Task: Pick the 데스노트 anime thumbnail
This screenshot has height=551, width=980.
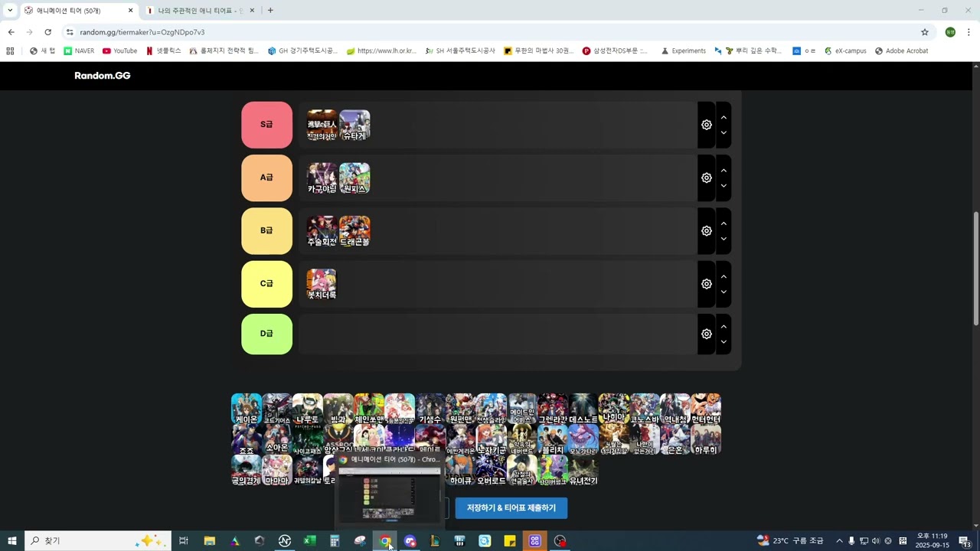Action: pyautogui.click(x=583, y=409)
